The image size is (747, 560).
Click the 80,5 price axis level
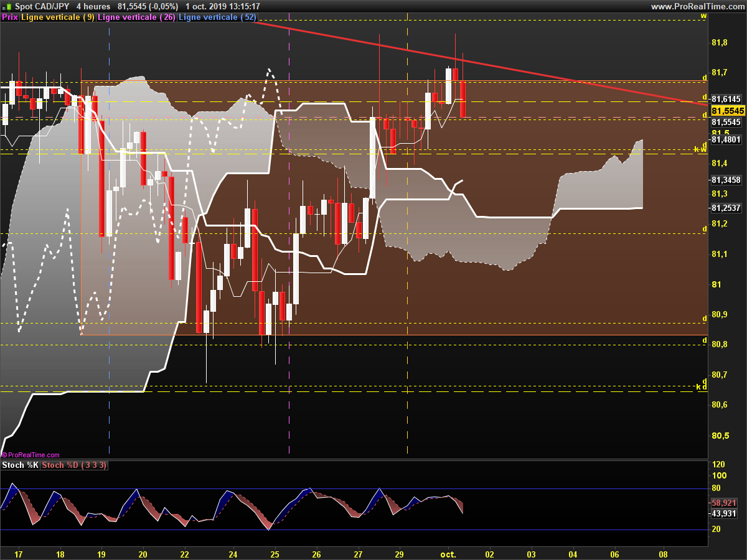click(x=720, y=435)
